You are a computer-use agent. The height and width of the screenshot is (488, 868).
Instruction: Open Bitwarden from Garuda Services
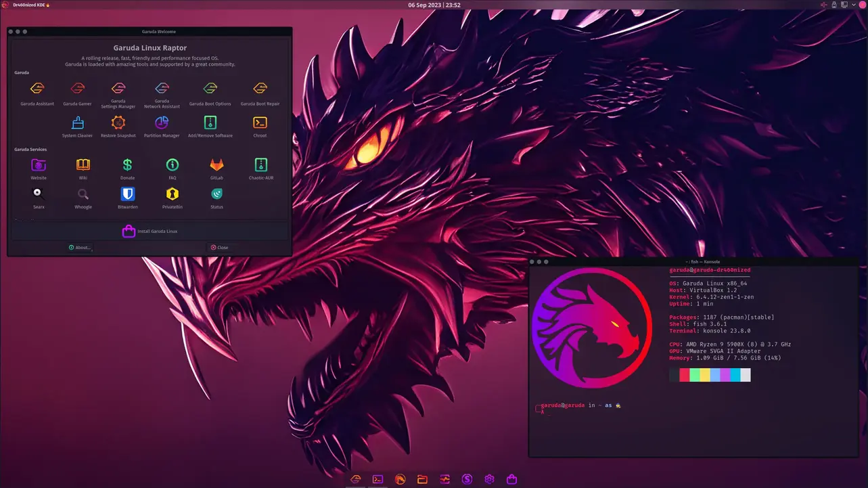pyautogui.click(x=127, y=194)
